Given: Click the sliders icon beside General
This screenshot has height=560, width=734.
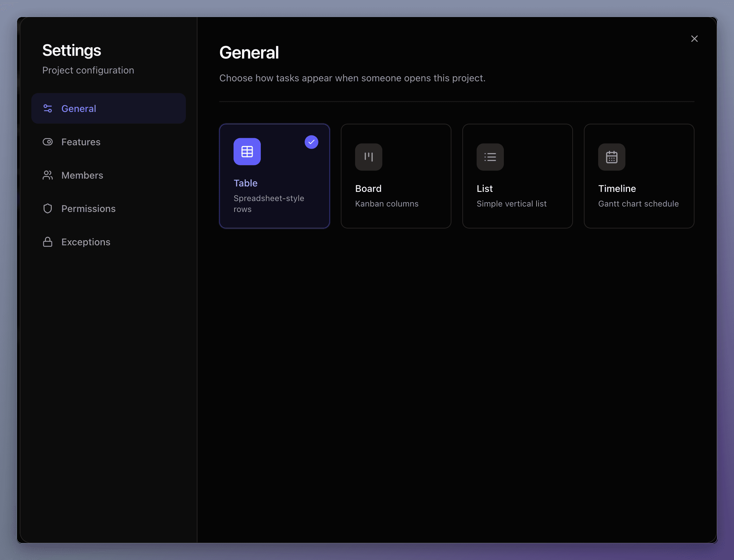Looking at the screenshot, I should pyautogui.click(x=48, y=109).
